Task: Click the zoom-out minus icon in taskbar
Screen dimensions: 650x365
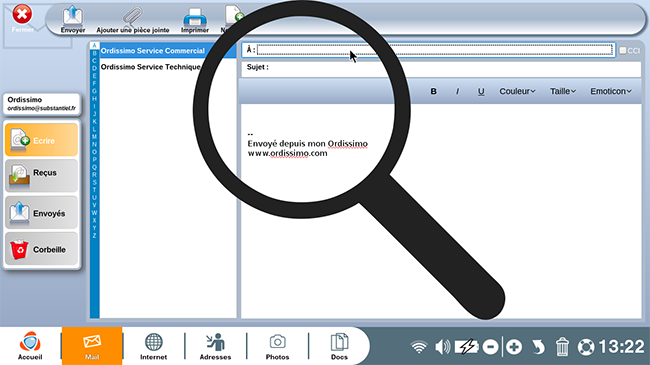Action: pos(490,347)
